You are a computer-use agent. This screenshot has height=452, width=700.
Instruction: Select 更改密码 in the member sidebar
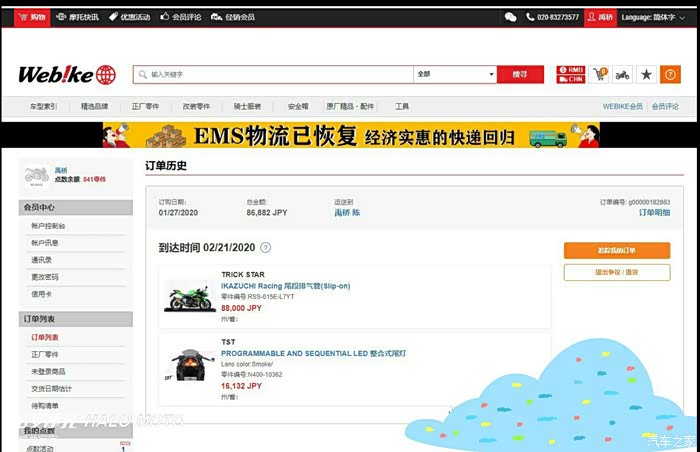tap(44, 277)
